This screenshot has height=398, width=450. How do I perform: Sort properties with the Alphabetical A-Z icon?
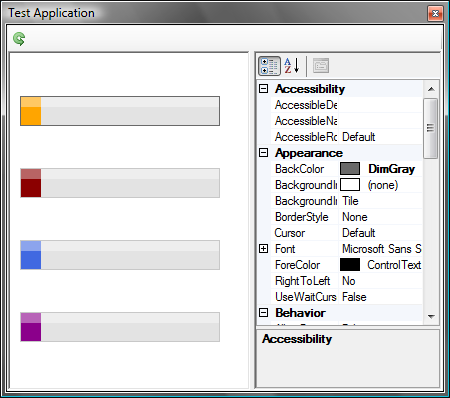pos(292,66)
